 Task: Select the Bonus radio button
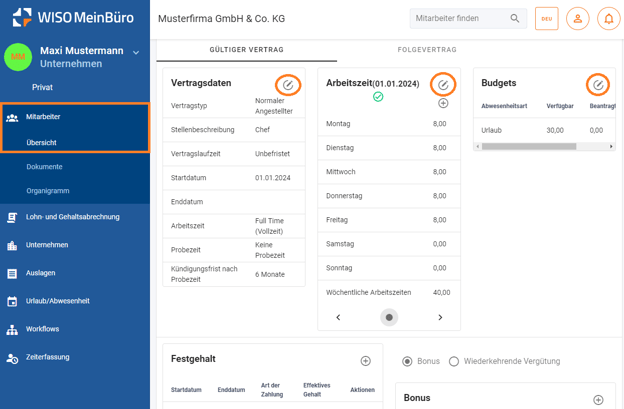pyautogui.click(x=407, y=361)
